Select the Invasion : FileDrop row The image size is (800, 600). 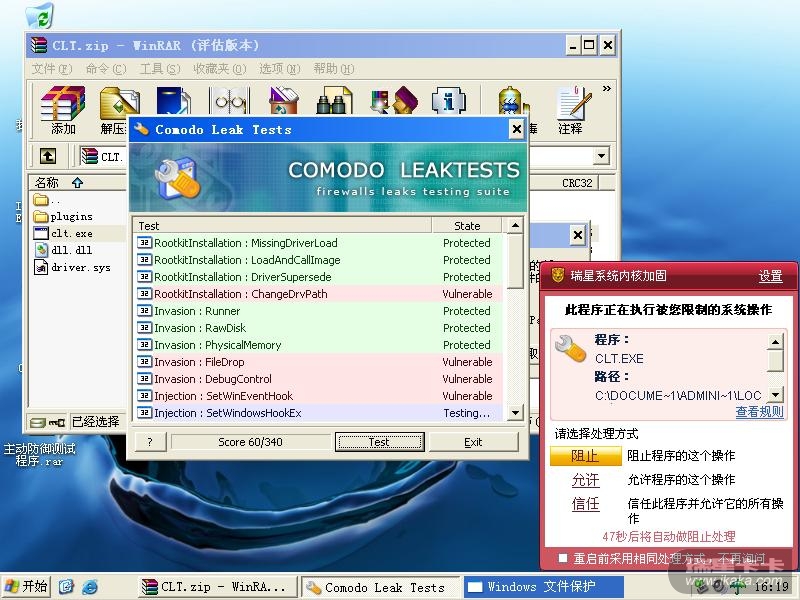point(319,362)
